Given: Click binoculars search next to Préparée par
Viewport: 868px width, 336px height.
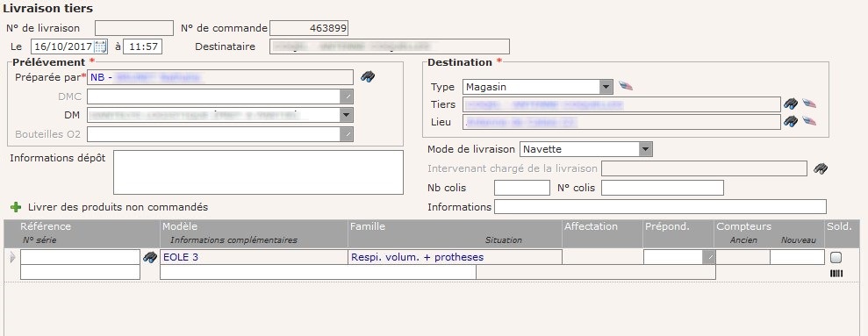Looking at the screenshot, I should pos(368,77).
